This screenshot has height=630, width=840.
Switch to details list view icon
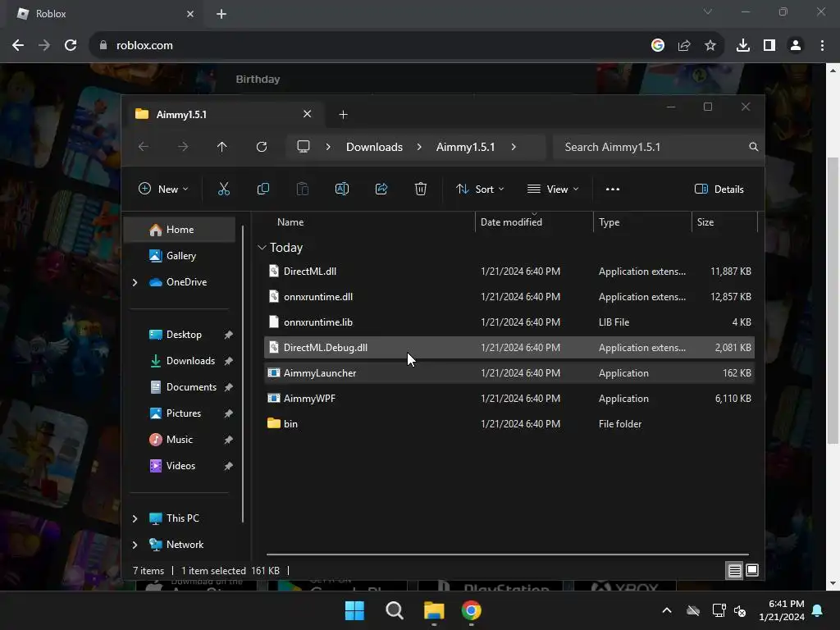click(x=734, y=571)
